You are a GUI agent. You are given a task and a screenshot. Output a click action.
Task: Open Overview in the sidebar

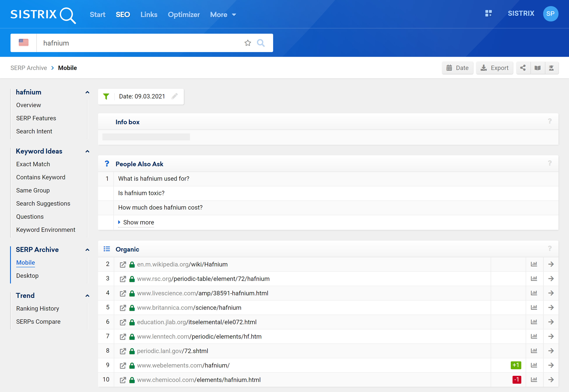pyautogui.click(x=28, y=105)
